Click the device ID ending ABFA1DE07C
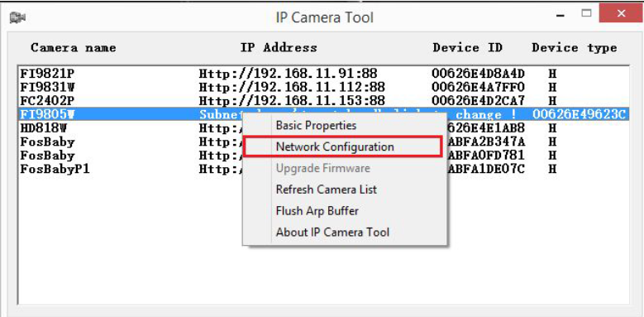The height and width of the screenshot is (317, 644). pyautogui.click(x=486, y=169)
